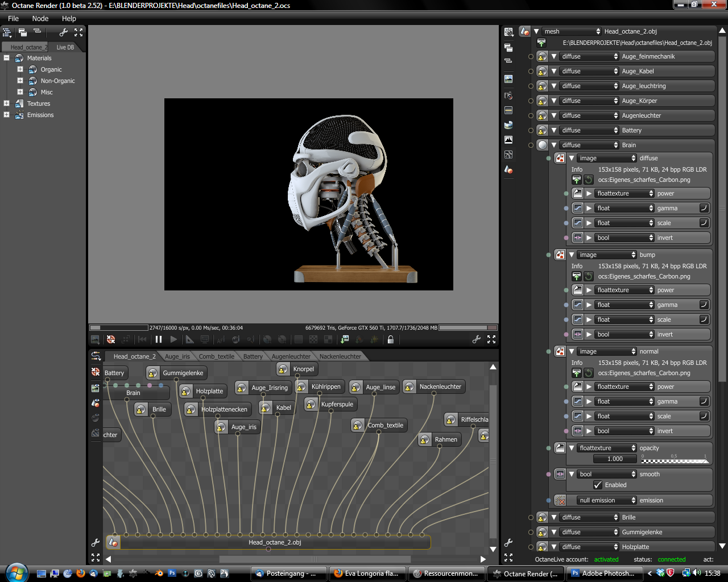Viewport: 728px width, 582px height.
Task: Click the Brain material preview sphere icon
Action: pos(543,145)
